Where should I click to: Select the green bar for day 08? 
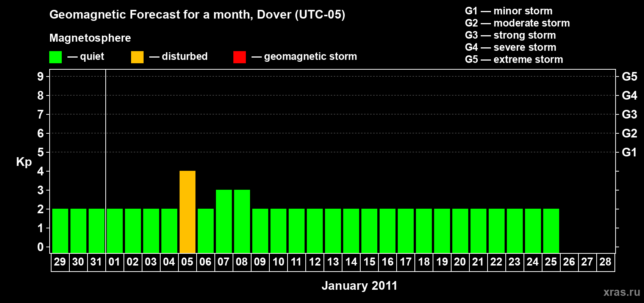(x=242, y=221)
